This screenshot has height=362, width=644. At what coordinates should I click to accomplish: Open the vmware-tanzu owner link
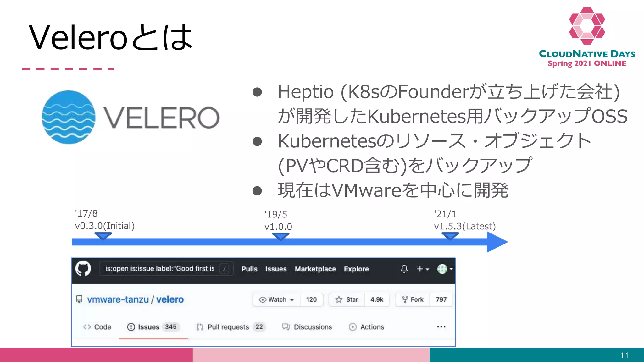tap(118, 299)
